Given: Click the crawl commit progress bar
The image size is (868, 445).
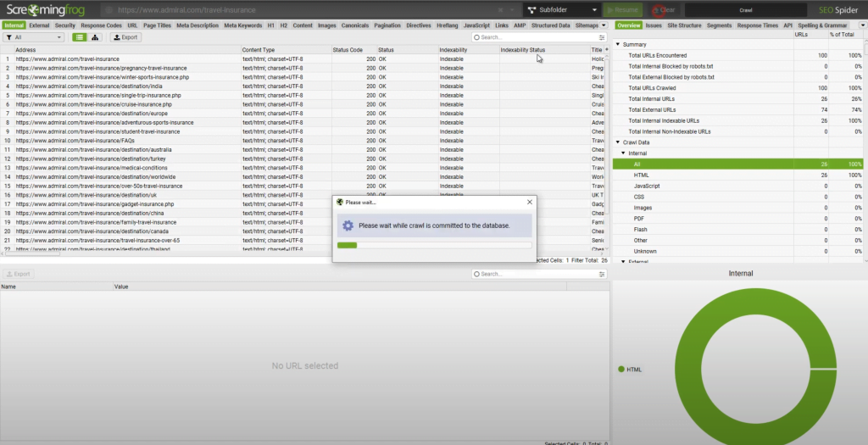Looking at the screenshot, I should (434, 245).
